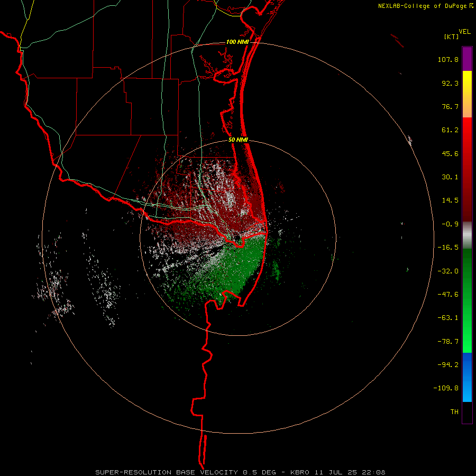The image size is (476, 476).
Task: Click the blue segment of velocity color bar
Action: [467, 377]
